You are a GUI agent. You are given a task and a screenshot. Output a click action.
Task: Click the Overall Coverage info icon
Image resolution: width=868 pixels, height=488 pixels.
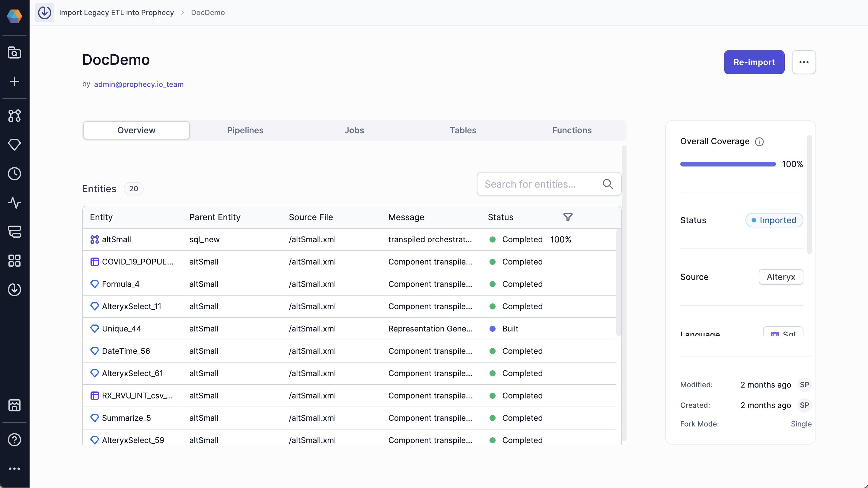pos(759,142)
